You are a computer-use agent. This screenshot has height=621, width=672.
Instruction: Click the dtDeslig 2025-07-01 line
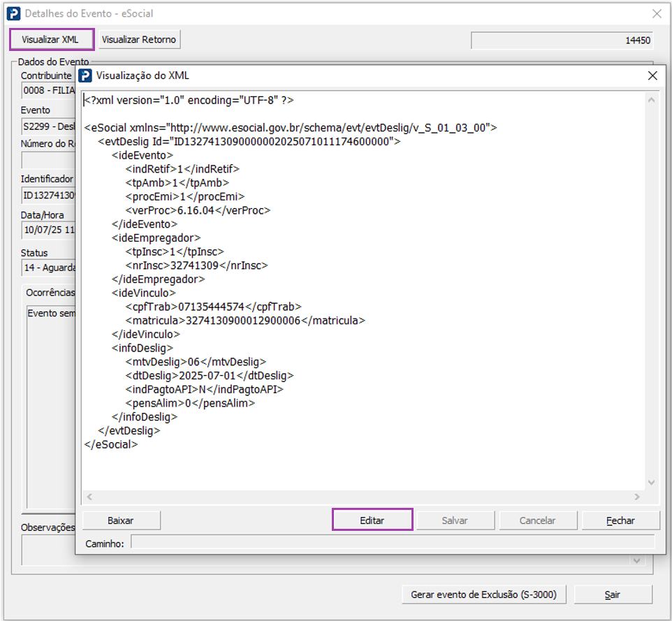(x=209, y=375)
